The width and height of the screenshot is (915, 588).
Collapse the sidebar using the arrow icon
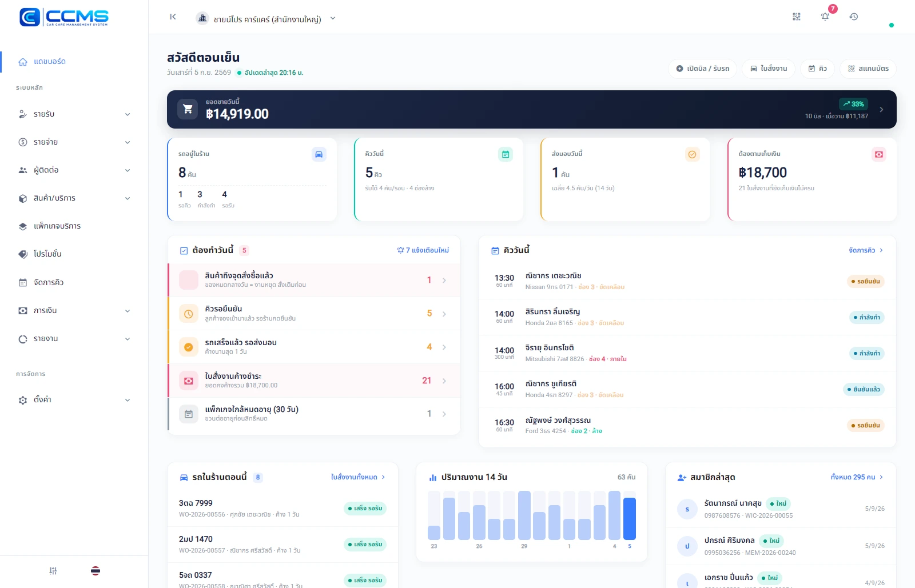(173, 17)
